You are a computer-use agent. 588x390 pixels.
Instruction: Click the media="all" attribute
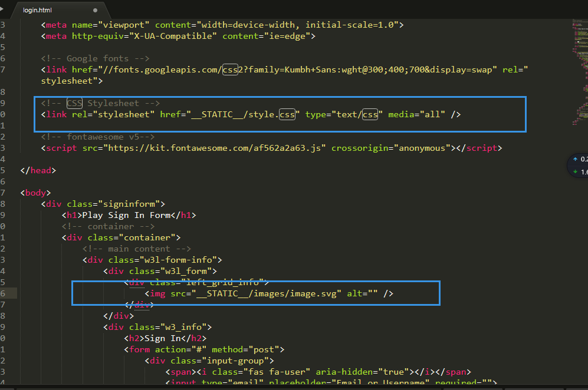point(416,115)
